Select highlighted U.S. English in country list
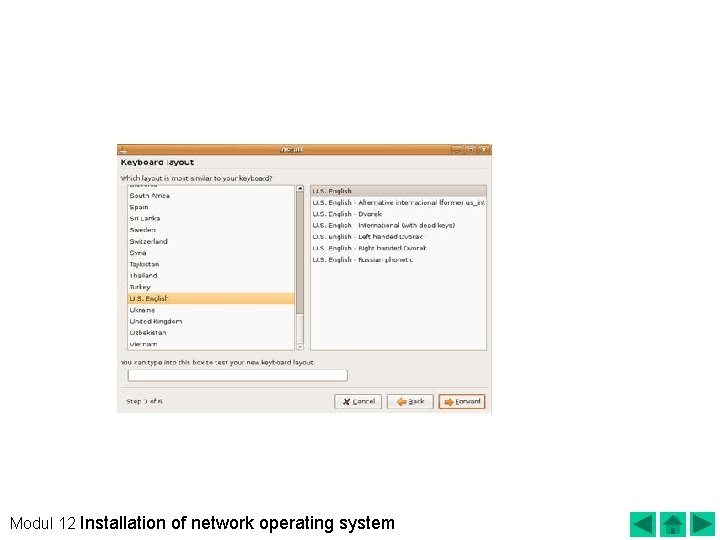The width and height of the screenshot is (720, 540). click(211, 298)
